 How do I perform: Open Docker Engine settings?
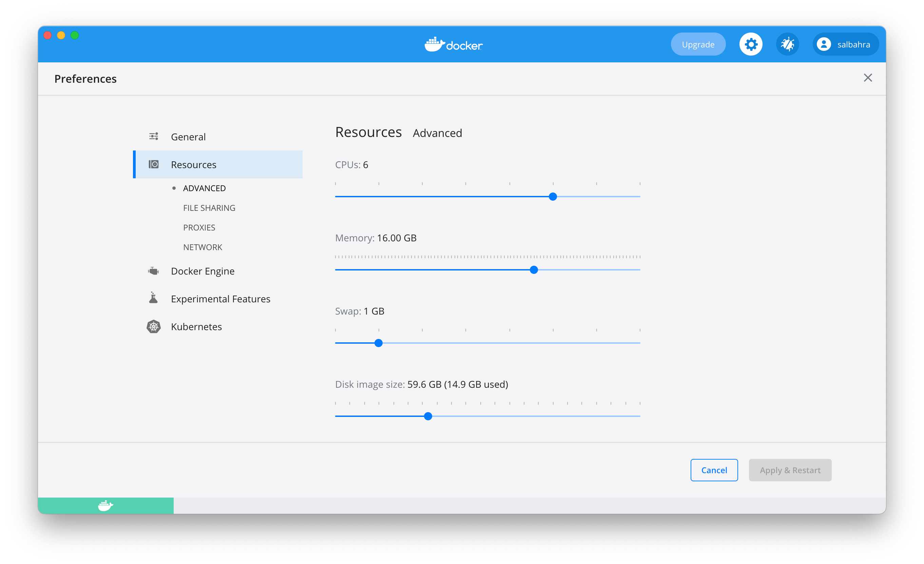coord(217,271)
